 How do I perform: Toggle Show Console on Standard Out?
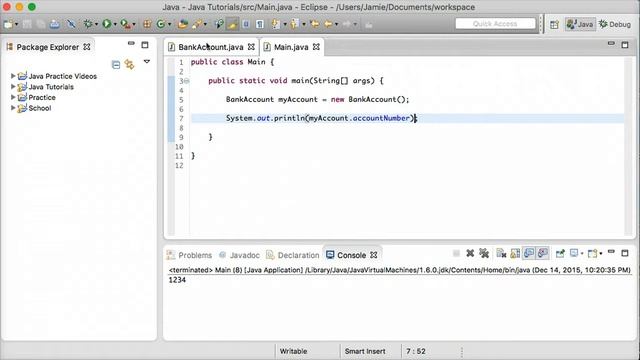click(x=529, y=253)
